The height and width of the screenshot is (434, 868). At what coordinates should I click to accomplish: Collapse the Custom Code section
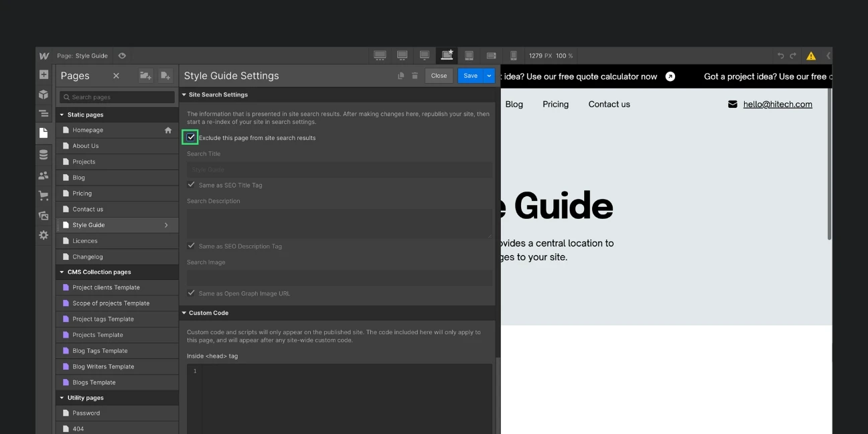coord(184,313)
